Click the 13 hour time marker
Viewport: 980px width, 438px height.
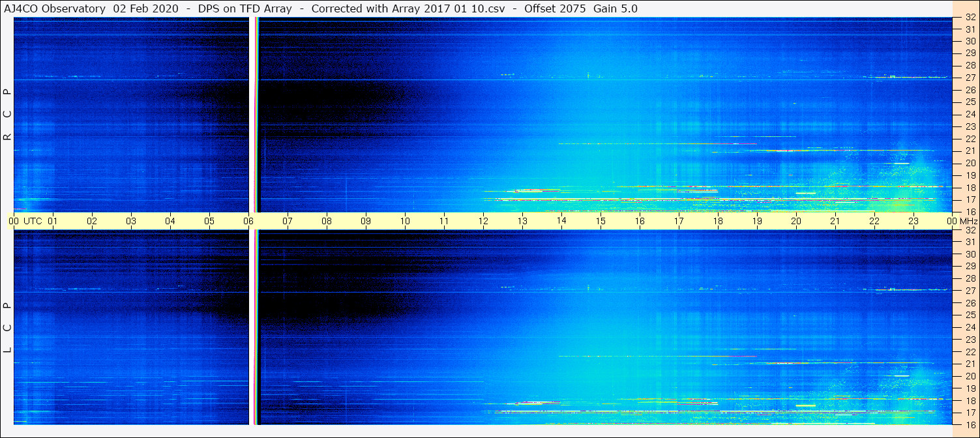(522, 221)
